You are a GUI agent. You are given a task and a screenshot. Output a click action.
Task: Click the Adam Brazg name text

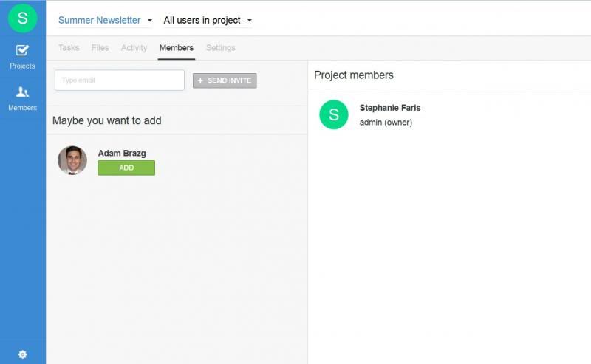tap(122, 154)
